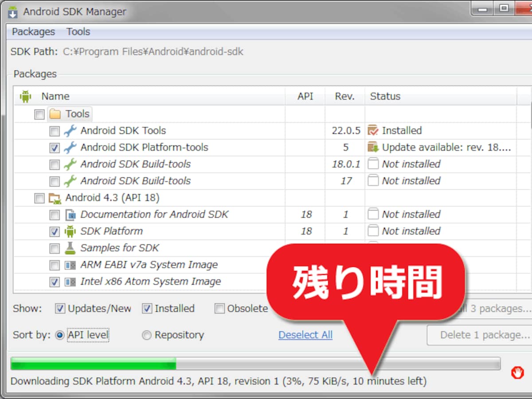
Task: Select ARM EABI v7a System Image row label
Action: [149, 265]
